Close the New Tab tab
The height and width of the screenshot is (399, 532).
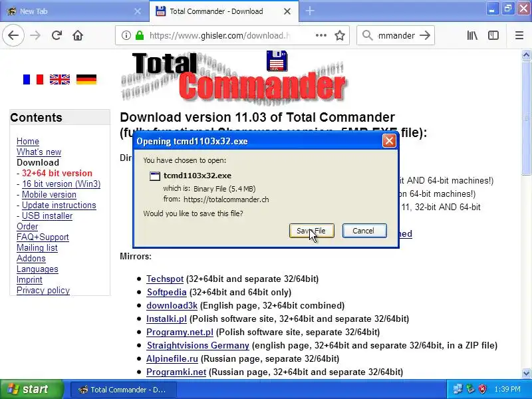[x=138, y=11]
